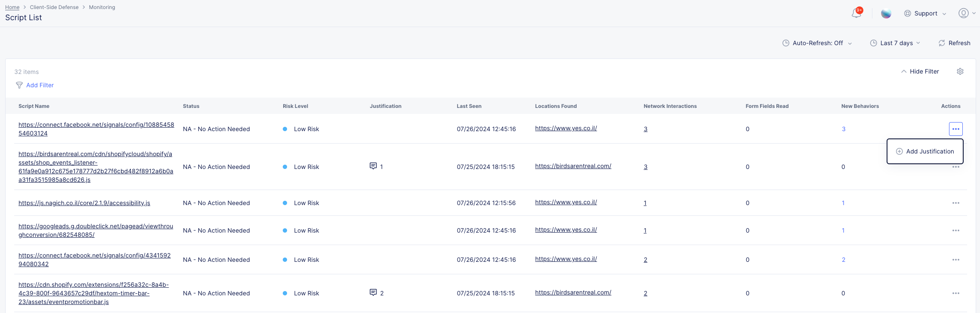Image resolution: width=980 pixels, height=313 pixels.
Task: Open birdsarentreal.com location link in second row
Action: [x=573, y=166]
